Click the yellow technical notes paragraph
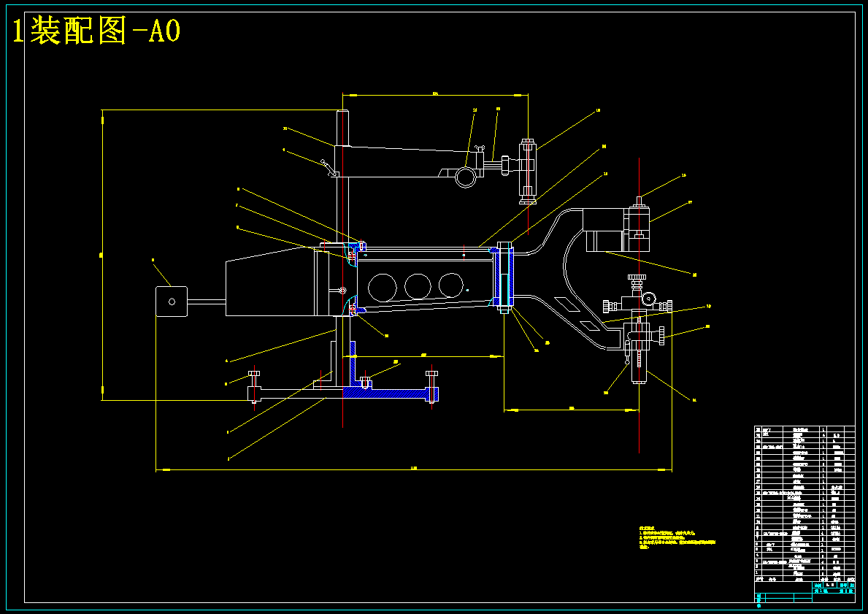 677,537
